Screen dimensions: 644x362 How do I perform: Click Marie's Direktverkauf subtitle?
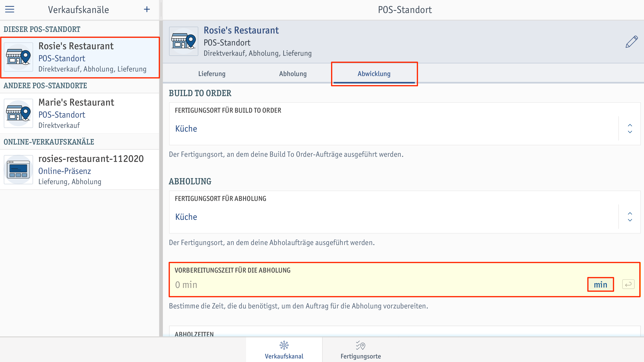59,125
